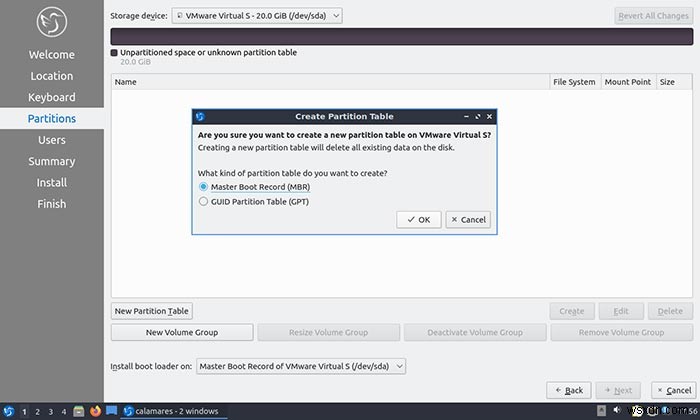Open the Lubuntu start menu icon
The height and width of the screenshot is (420, 700).
pyautogui.click(x=8, y=411)
